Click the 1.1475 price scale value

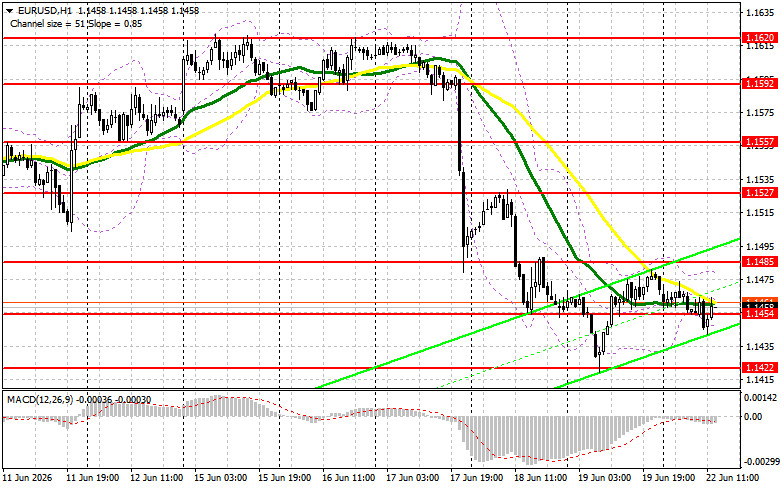[761, 280]
